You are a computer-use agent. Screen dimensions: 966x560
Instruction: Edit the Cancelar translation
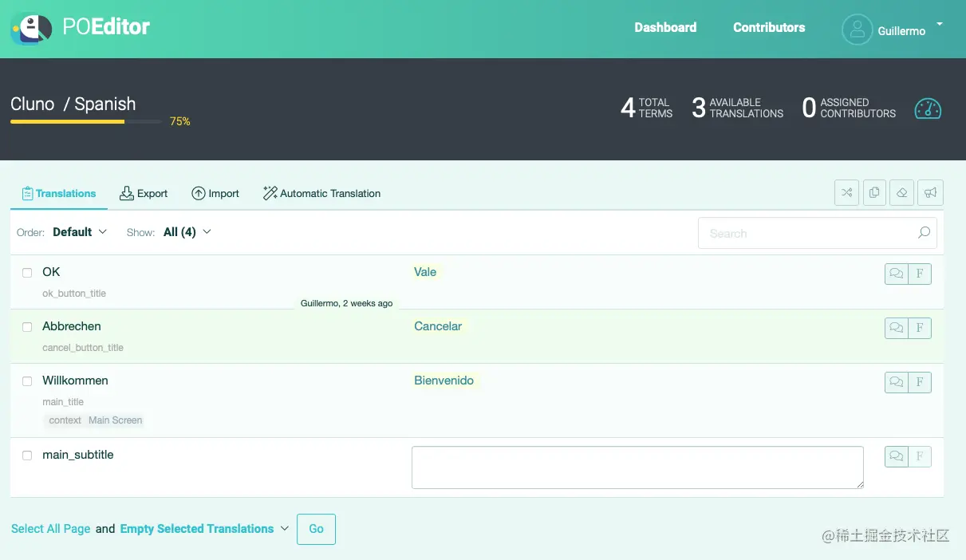(438, 326)
